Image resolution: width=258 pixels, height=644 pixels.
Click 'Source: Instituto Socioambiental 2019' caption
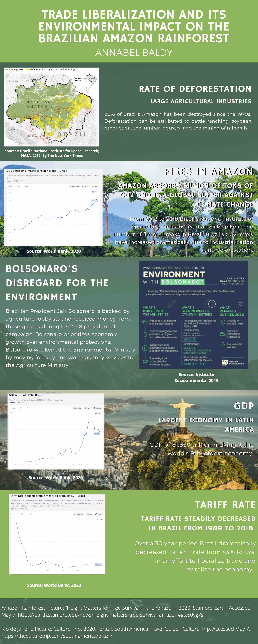point(196,377)
